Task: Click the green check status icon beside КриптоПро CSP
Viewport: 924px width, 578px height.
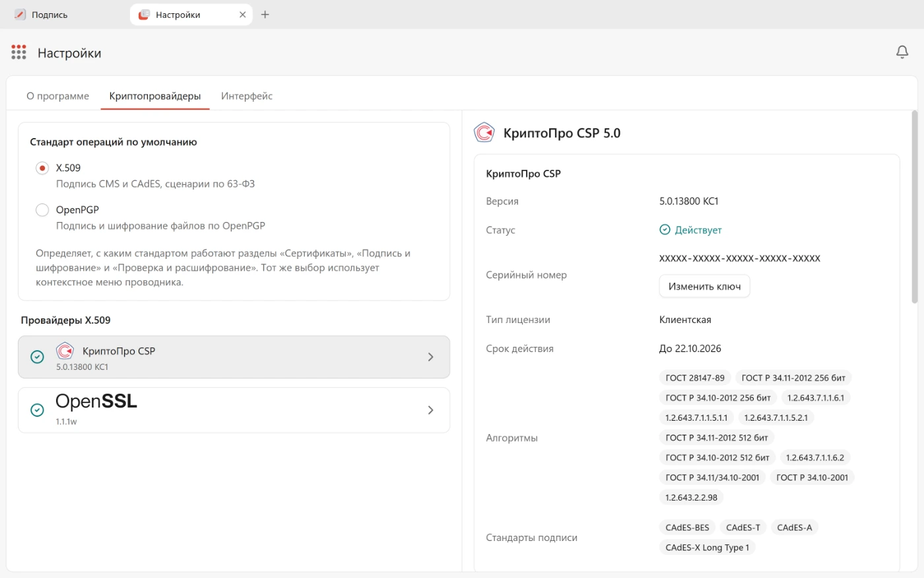Action: point(38,357)
